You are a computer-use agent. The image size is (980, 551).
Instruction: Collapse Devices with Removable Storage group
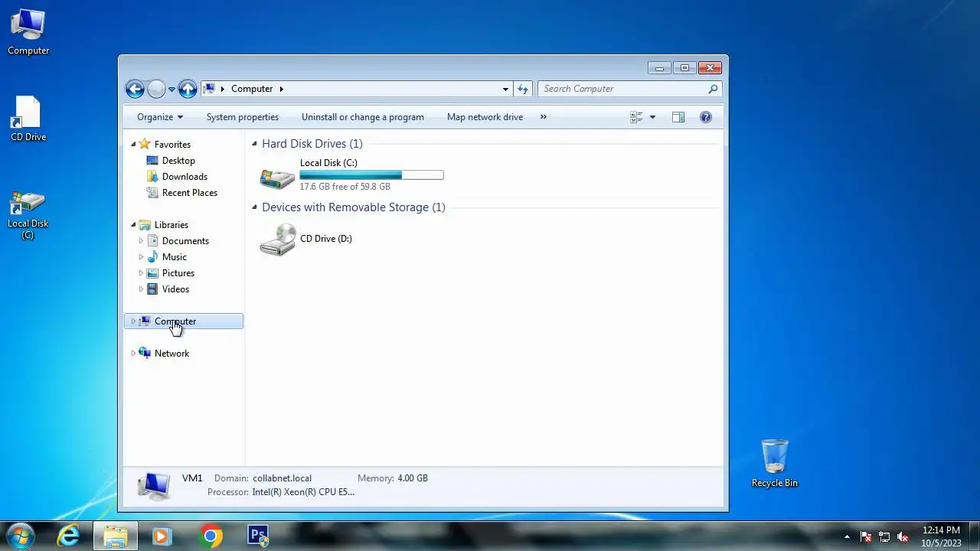[255, 207]
